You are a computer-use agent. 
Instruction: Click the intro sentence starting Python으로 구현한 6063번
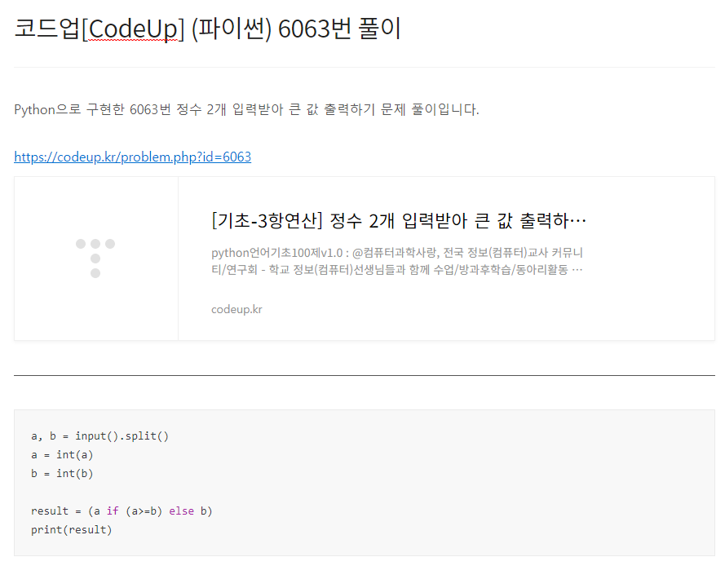click(x=246, y=109)
